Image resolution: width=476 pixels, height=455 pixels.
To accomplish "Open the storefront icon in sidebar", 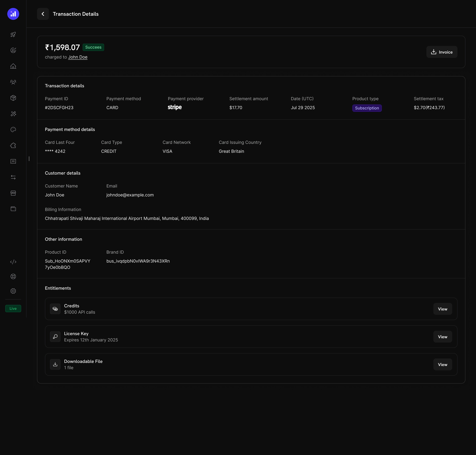I will click(x=13, y=193).
